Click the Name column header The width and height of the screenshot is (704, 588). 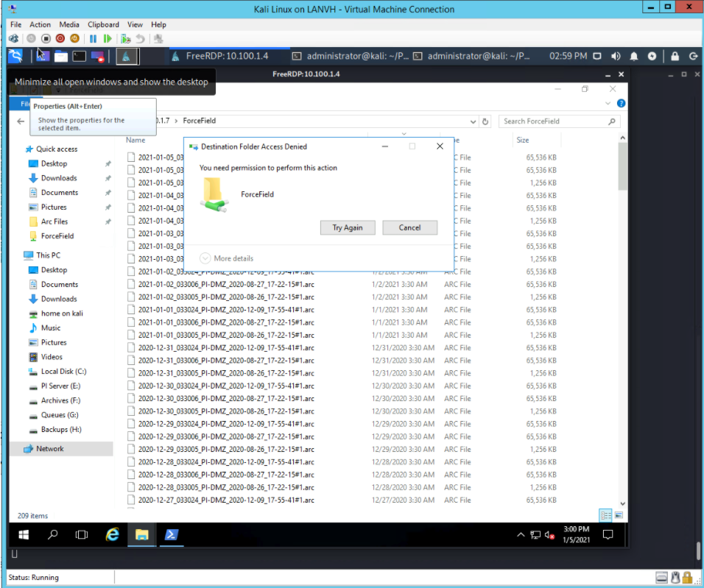(x=135, y=140)
